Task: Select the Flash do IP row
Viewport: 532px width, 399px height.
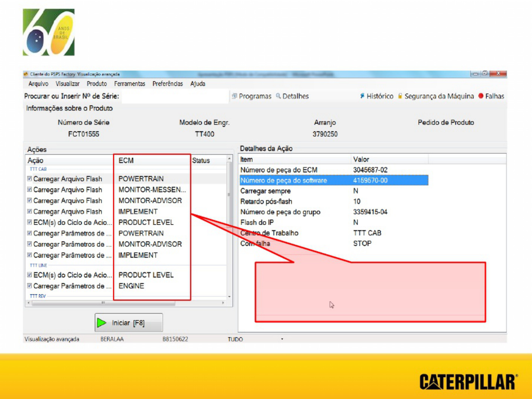Action: (x=334, y=222)
